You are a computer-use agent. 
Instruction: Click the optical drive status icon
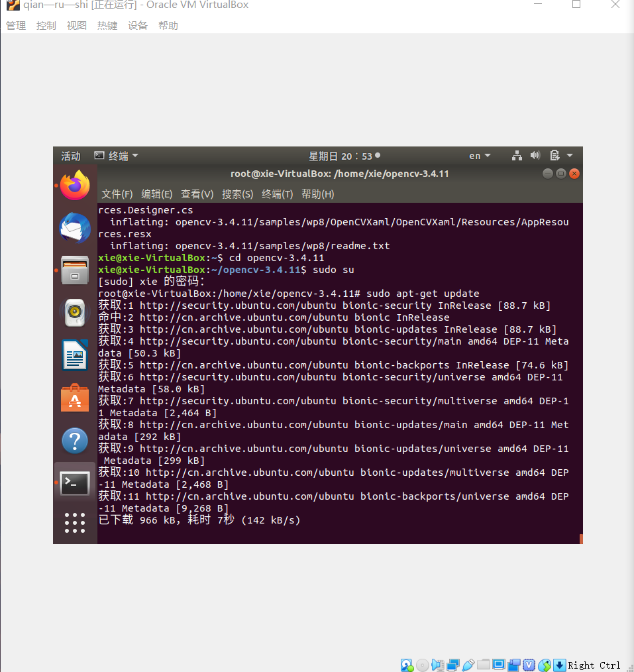coord(423,665)
